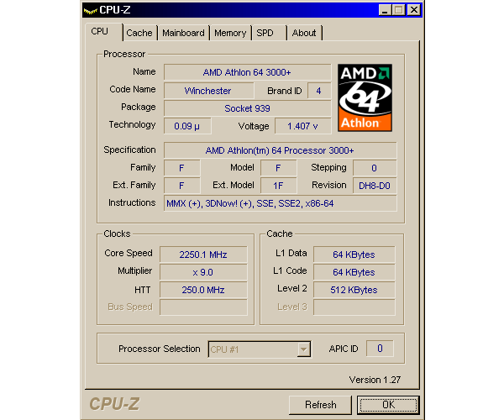Click the empty Level 3 field
The image size is (504, 420).
tap(354, 307)
